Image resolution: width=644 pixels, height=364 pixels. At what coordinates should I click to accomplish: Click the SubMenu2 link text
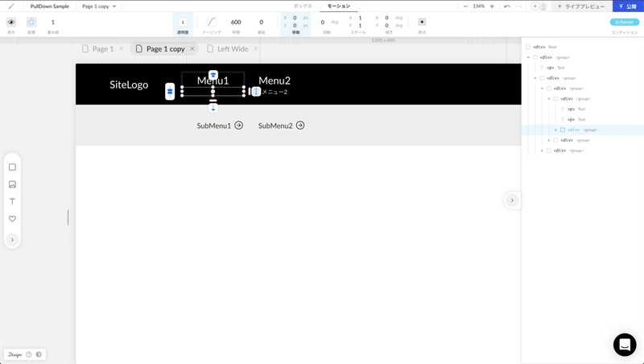(275, 126)
